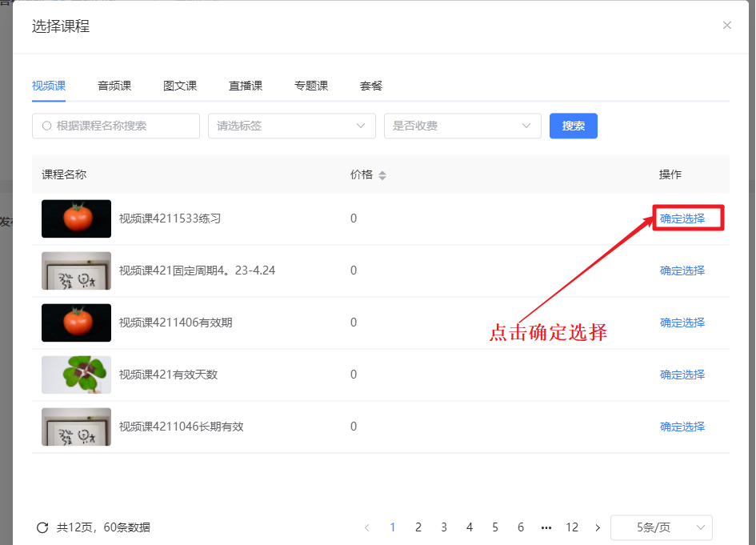This screenshot has width=756, height=545.
Task: Click course name 视频课4211533练习
Action: 170,218
